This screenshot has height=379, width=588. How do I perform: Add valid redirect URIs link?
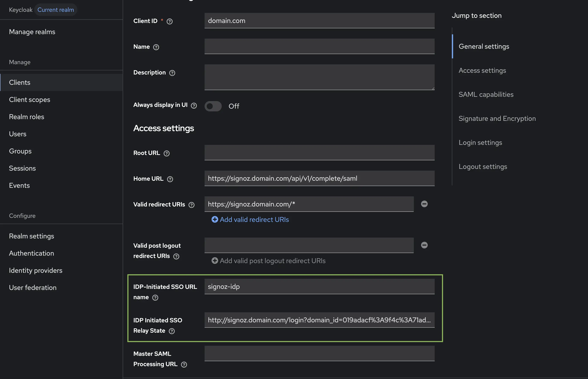click(250, 220)
